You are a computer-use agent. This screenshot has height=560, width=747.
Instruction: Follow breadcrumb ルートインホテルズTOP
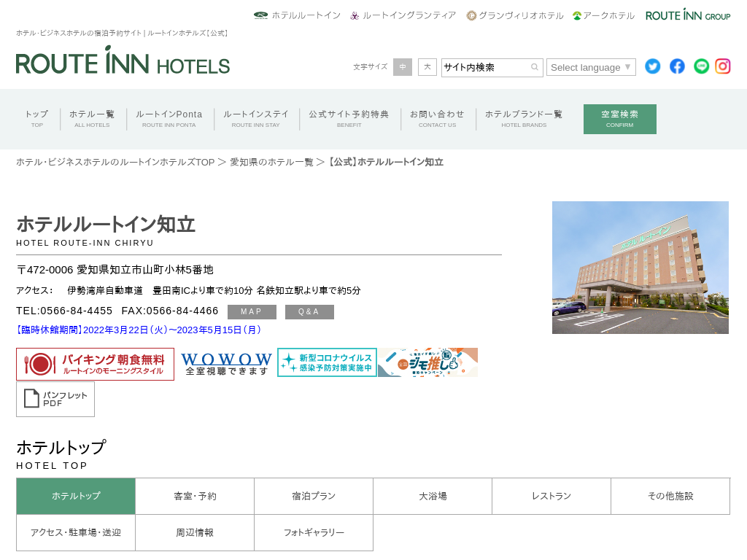pos(115,163)
